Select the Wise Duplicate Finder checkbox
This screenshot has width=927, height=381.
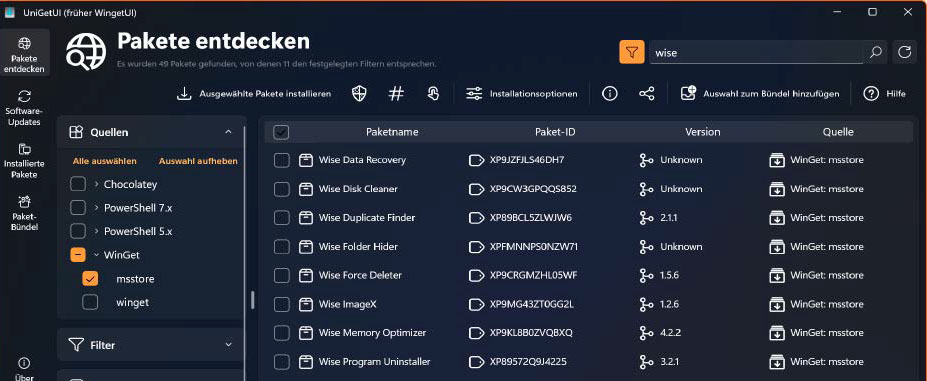281,218
